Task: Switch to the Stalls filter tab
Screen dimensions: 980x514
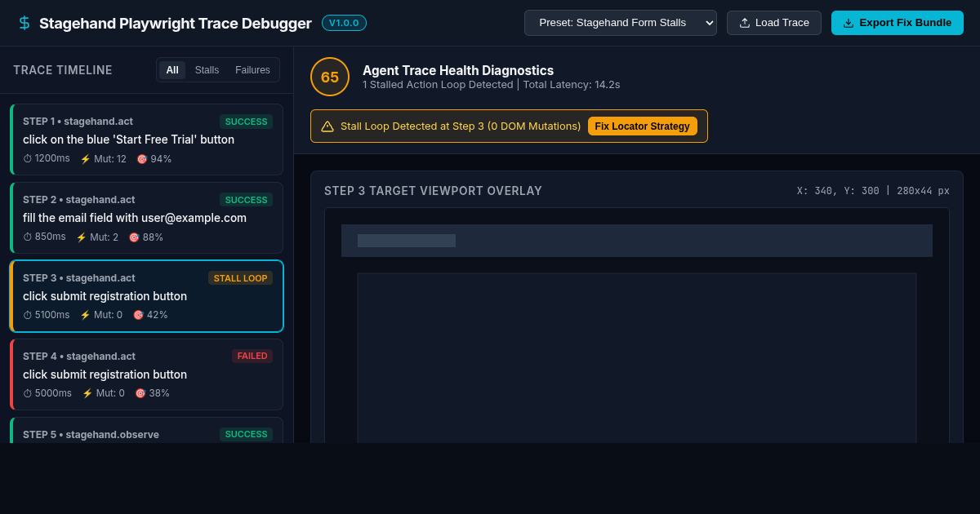Action: [x=207, y=70]
